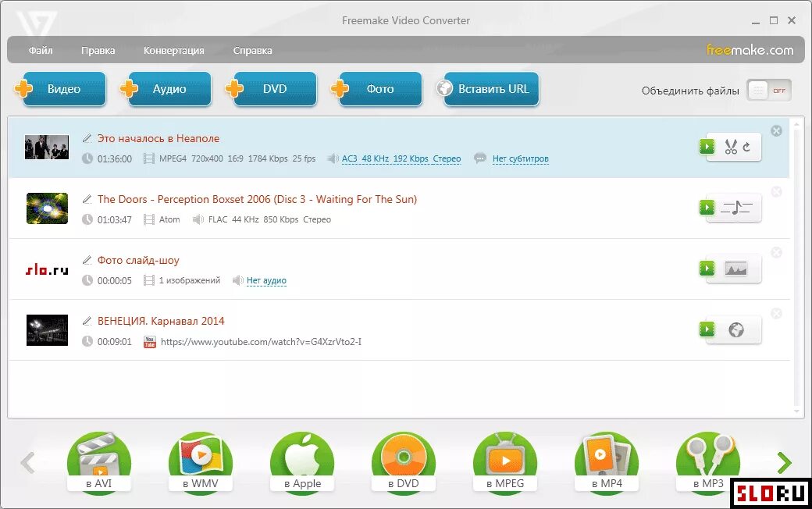The height and width of the screenshot is (509, 812).
Task: Select slo.ru slideshow thumbnail
Action: click(47, 270)
